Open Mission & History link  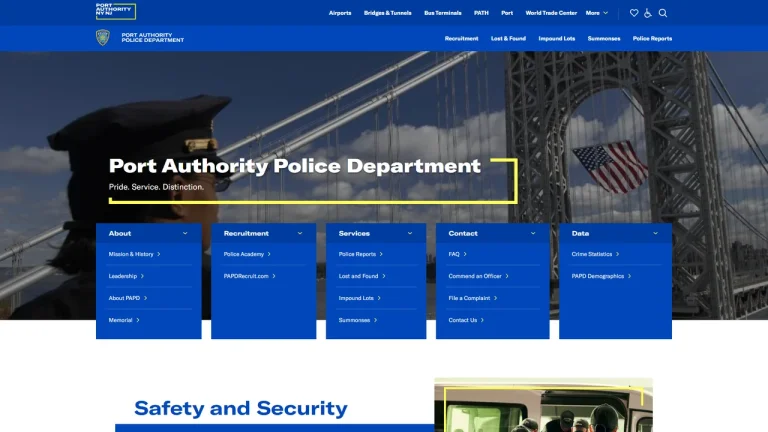(x=134, y=254)
